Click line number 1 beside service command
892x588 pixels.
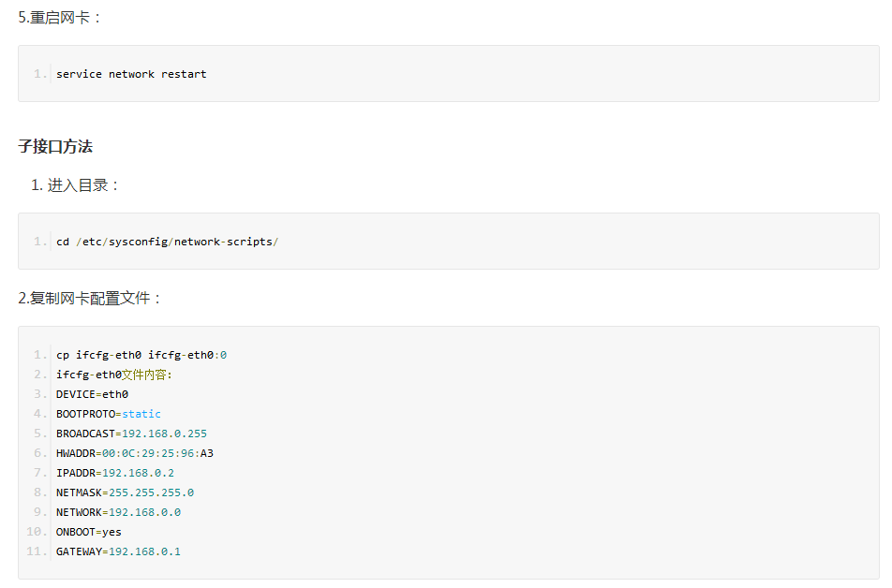[x=39, y=74]
